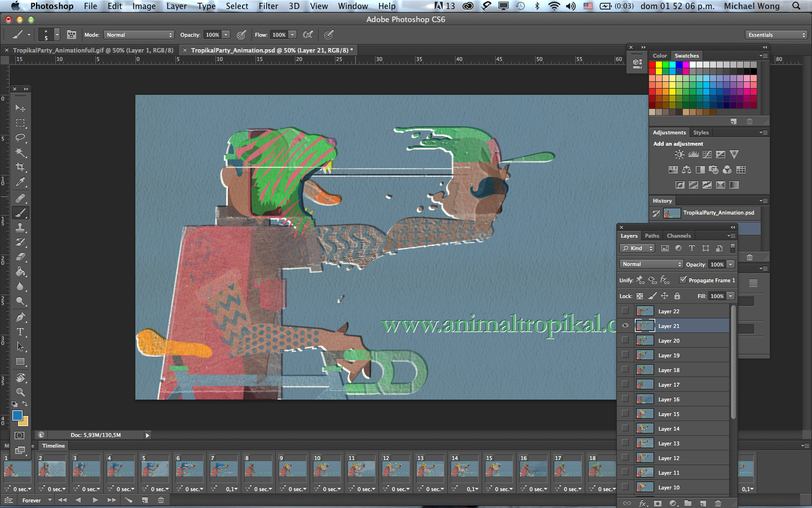The width and height of the screenshot is (812, 508).
Task: Open Essentials workspace dropdown
Action: click(x=776, y=35)
